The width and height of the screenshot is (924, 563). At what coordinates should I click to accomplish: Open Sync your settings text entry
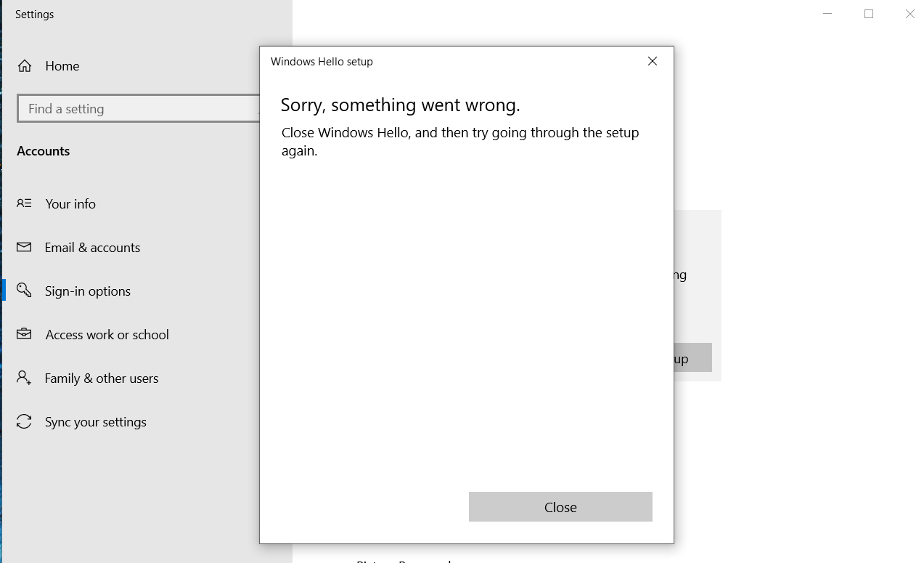coord(96,422)
